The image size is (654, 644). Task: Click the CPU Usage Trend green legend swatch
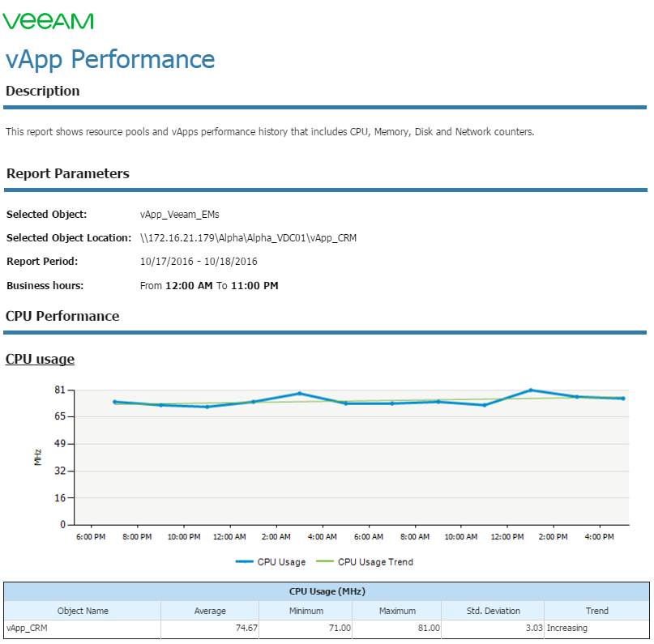click(x=325, y=561)
